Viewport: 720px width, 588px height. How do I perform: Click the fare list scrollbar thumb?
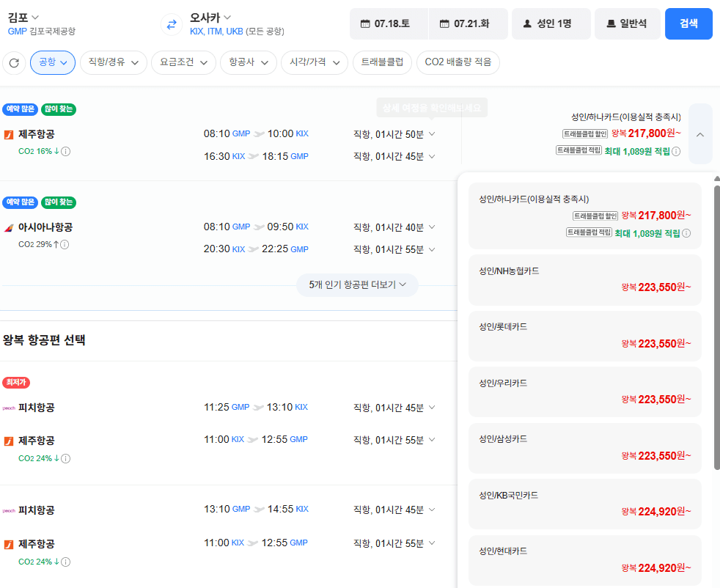[717, 327]
